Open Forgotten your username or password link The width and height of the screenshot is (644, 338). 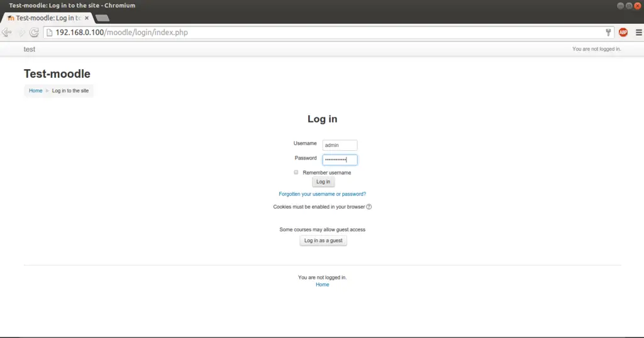[323, 194]
